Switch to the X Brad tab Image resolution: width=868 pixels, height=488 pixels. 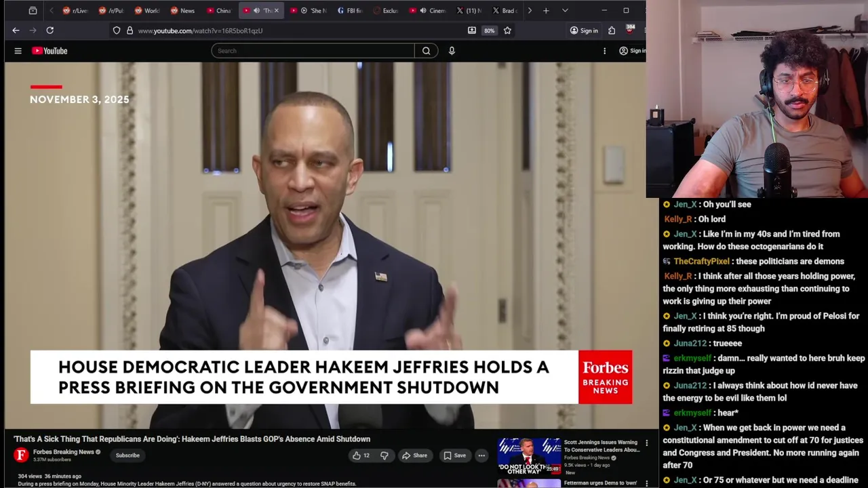pyautogui.click(x=505, y=11)
